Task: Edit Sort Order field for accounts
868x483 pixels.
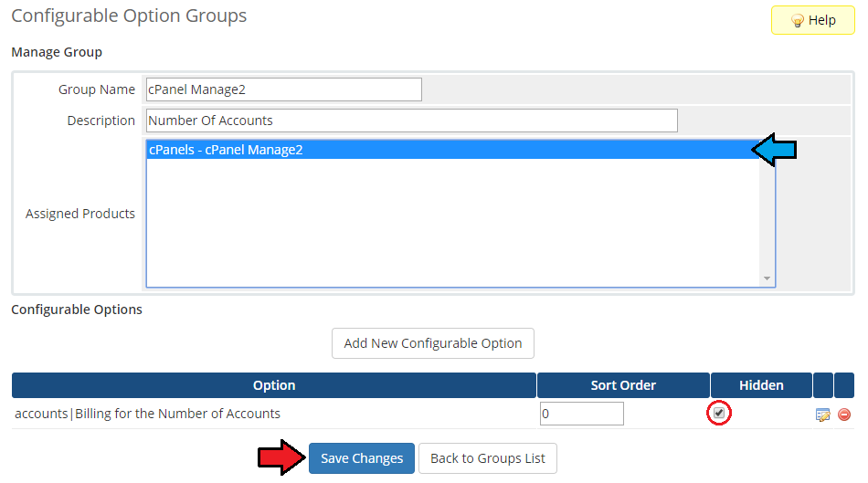Action: pos(582,414)
